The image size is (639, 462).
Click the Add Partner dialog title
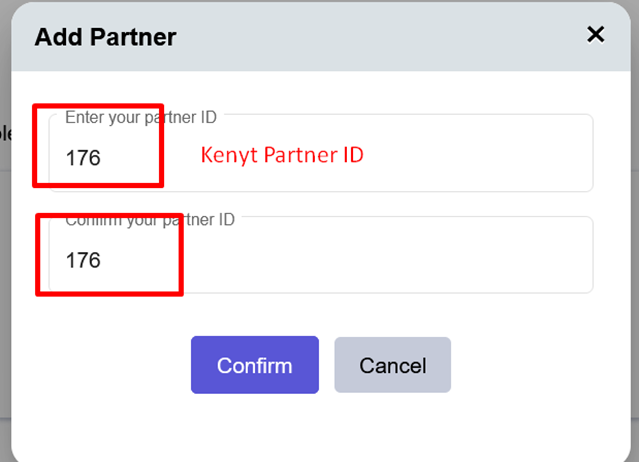tap(106, 37)
